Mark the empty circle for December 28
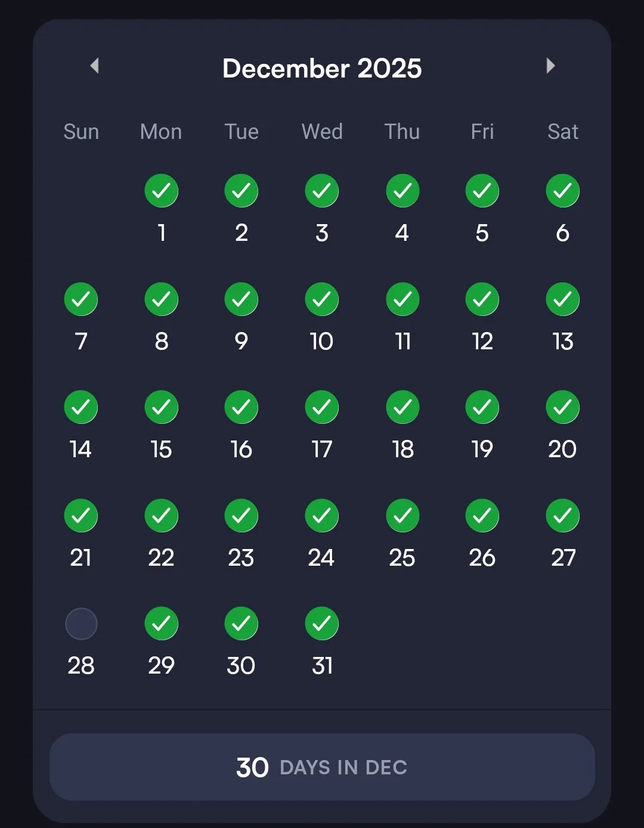Viewport: 644px width, 828px height. (81, 624)
